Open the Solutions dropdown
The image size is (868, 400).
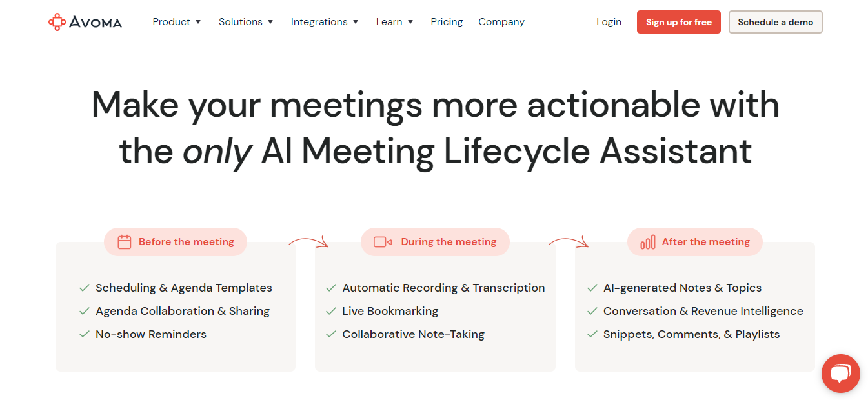(246, 21)
